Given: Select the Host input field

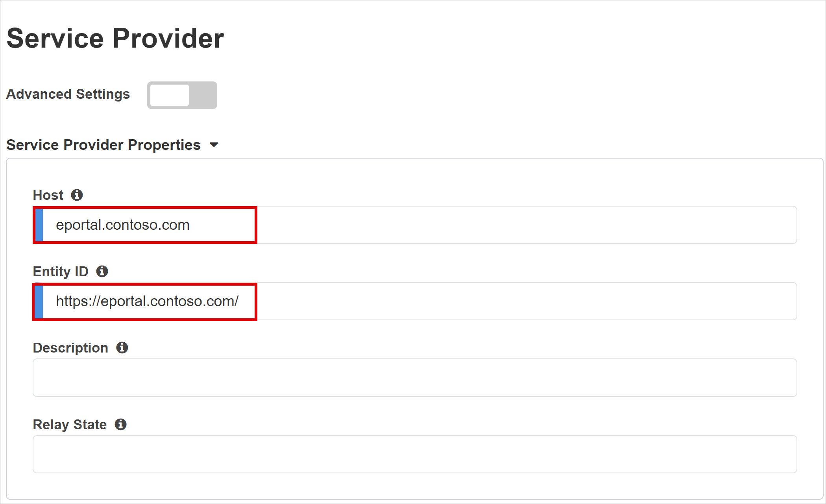Looking at the screenshot, I should 145,224.
